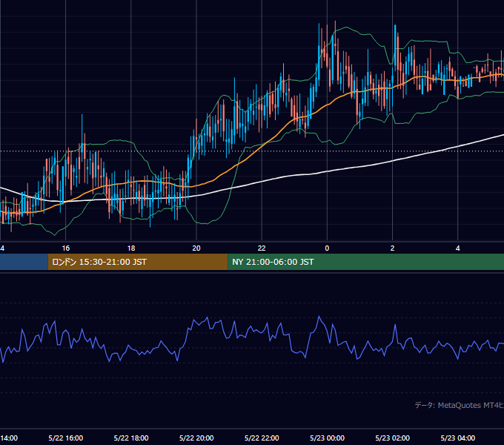The image size is (504, 445).
Task: Click the '5/23 00:00' date label
Action: [x=327, y=438]
